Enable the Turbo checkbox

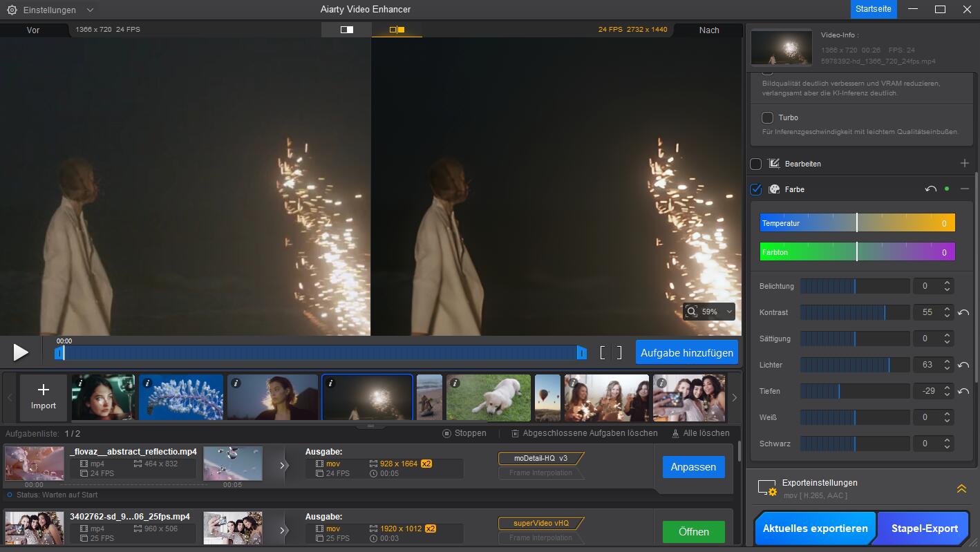pyautogui.click(x=767, y=117)
